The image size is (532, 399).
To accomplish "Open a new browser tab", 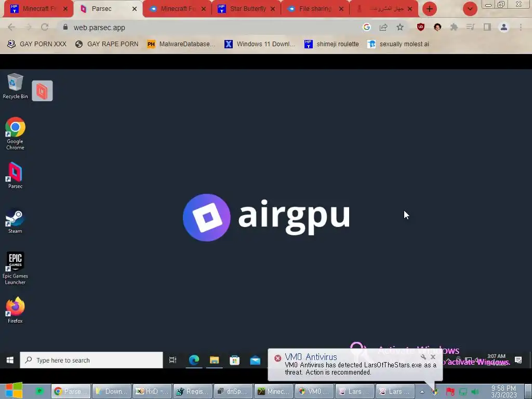I will (x=430, y=9).
